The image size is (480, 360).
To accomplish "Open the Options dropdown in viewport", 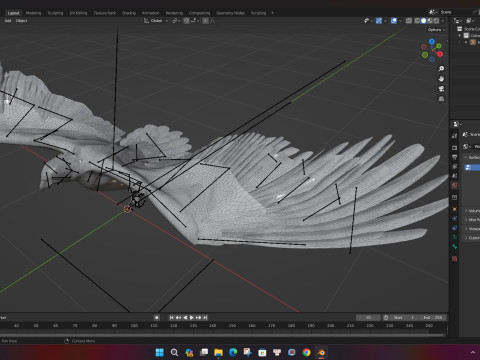I will pyautogui.click(x=436, y=30).
